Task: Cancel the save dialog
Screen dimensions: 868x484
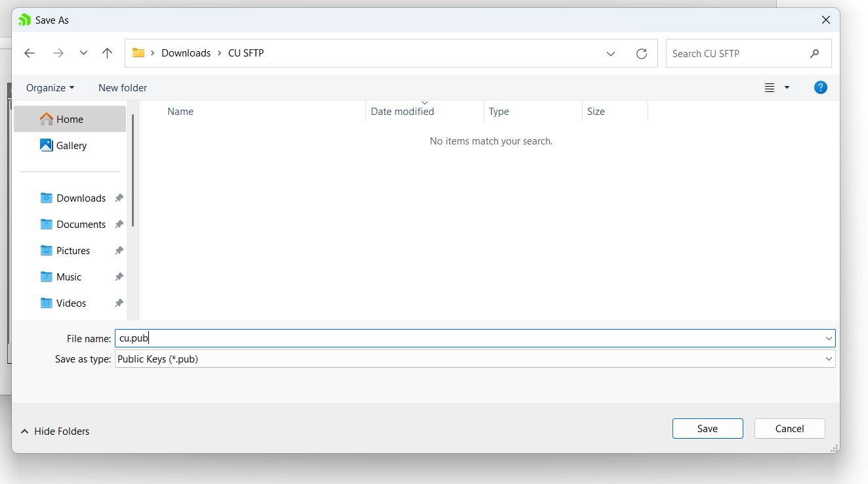Action: click(789, 428)
